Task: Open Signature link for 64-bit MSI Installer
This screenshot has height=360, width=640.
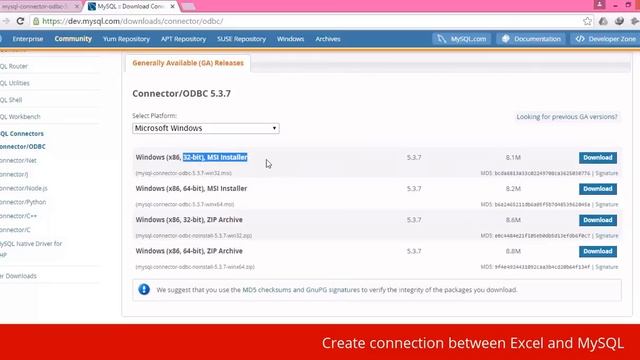Action: click(607, 204)
